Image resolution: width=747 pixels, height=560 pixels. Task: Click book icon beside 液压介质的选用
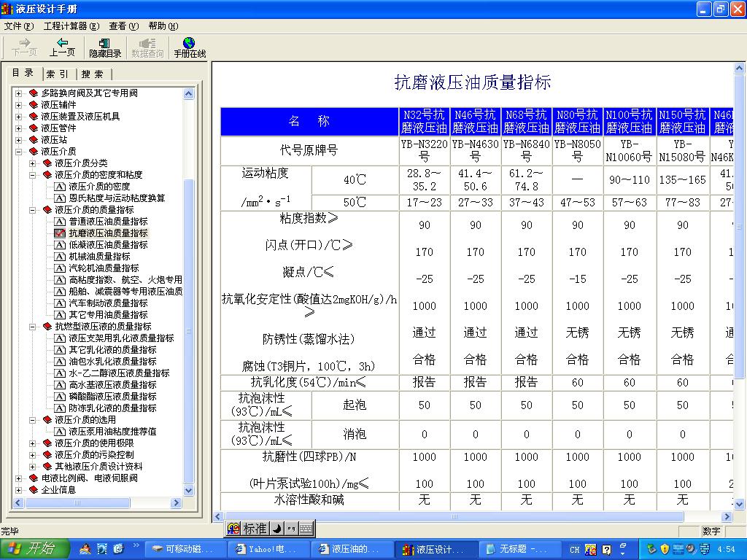click(x=47, y=420)
